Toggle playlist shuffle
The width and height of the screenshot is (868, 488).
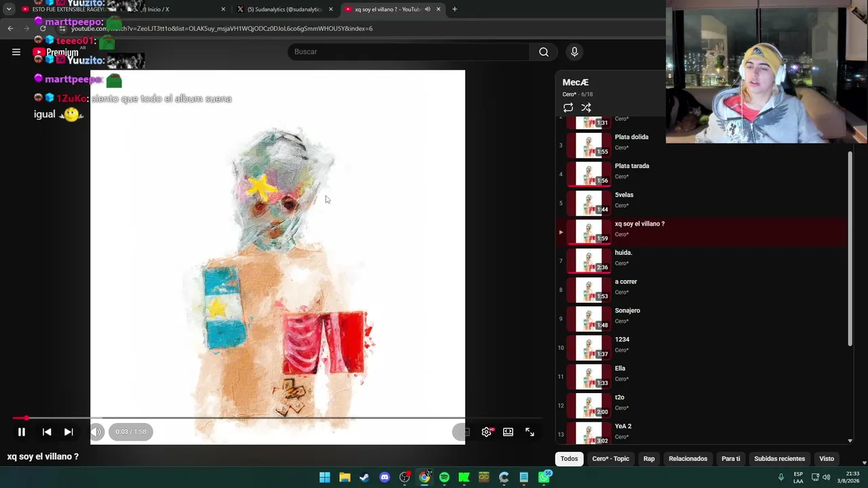[586, 108]
